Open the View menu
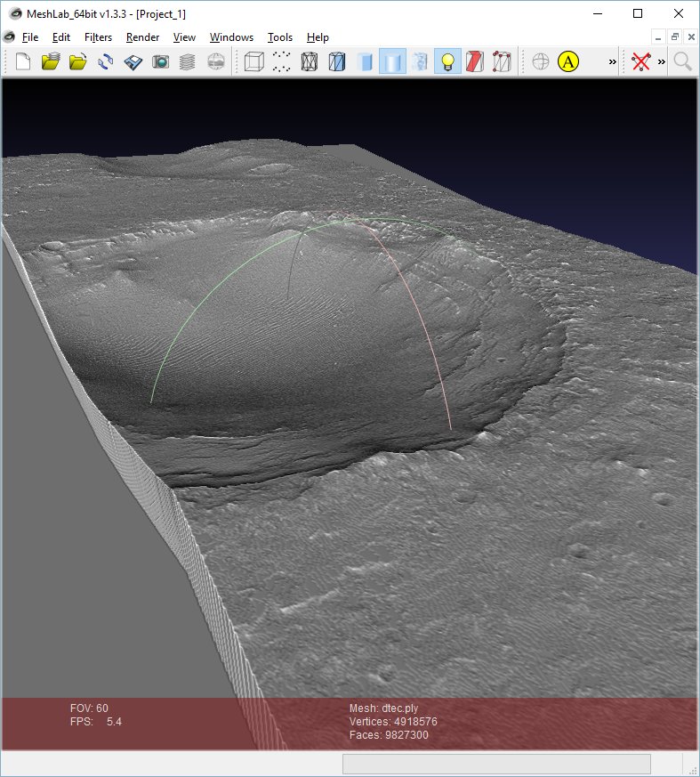This screenshot has height=777, width=700. (184, 37)
